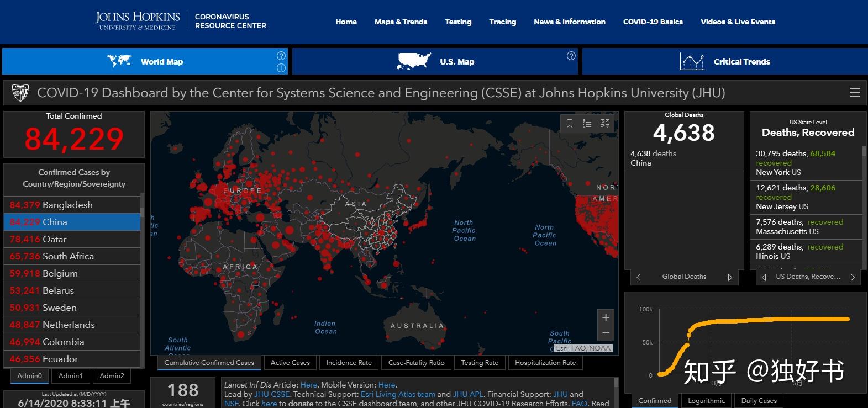Switch to the World Map tab
The height and width of the screenshot is (408, 868).
145,61
